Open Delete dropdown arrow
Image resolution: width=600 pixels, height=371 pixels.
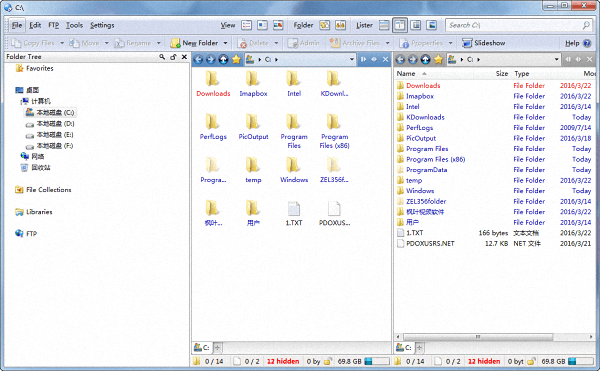276,43
